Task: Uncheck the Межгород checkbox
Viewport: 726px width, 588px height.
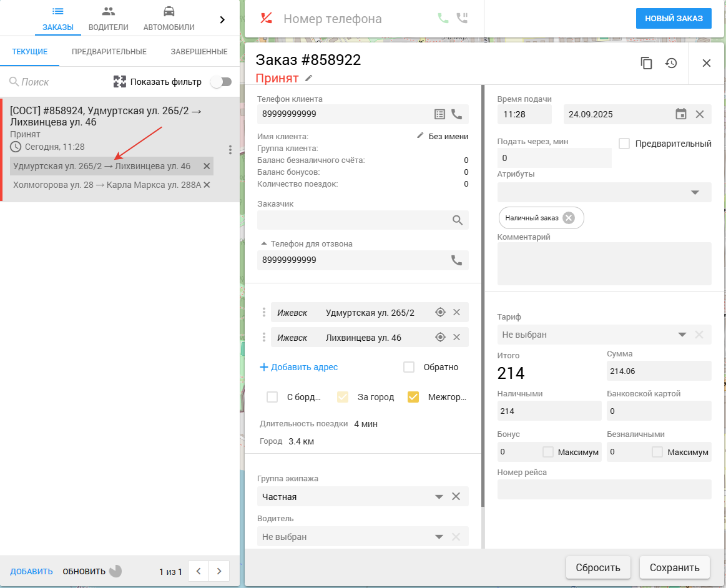Action: click(413, 397)
